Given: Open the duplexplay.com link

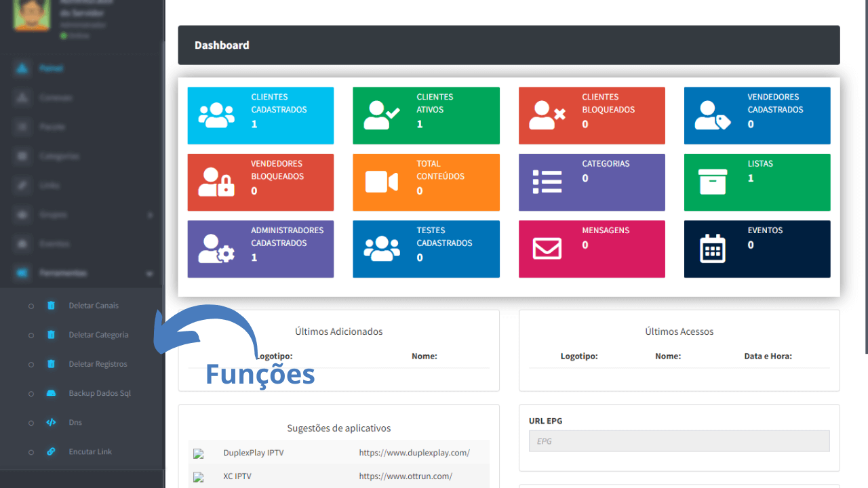Looking at the screenshot, I should 414,453.
